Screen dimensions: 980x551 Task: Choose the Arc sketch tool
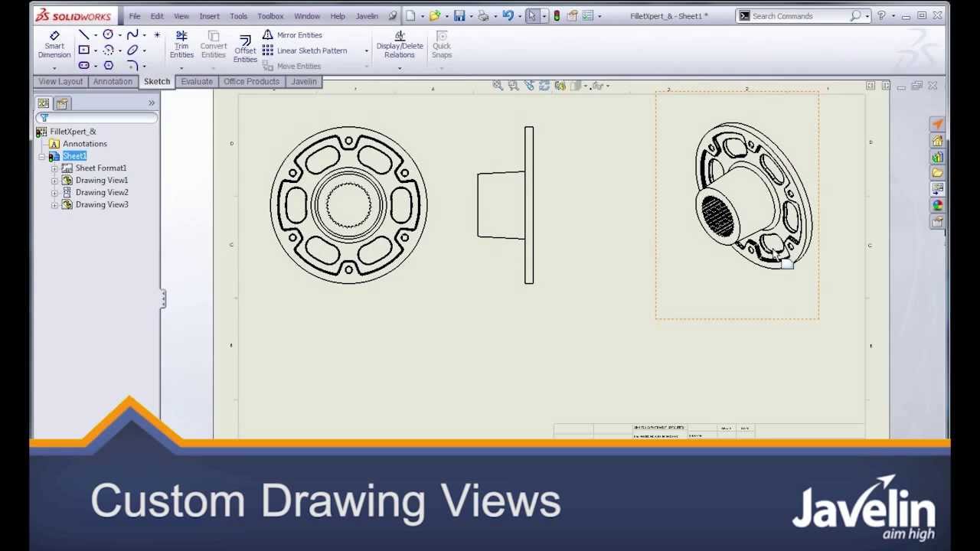108,51
